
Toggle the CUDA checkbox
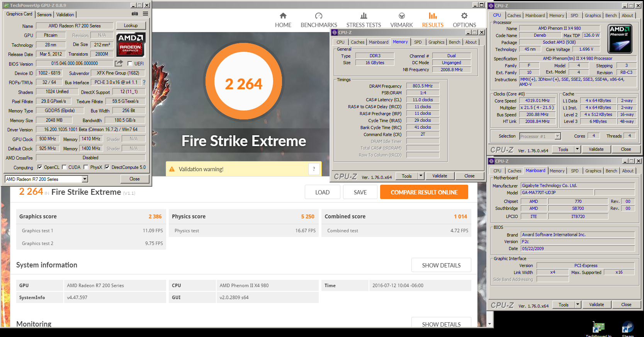pos(64,167)
